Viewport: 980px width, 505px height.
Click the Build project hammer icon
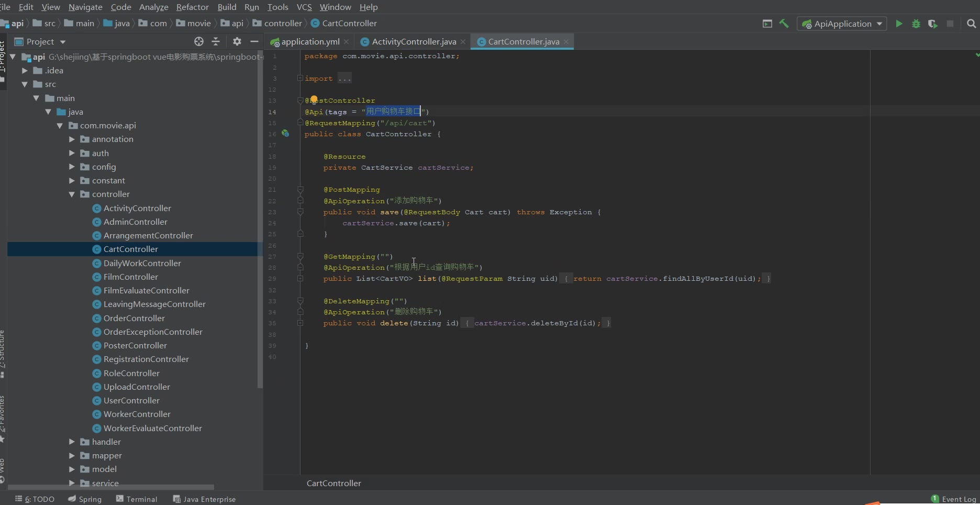(784, 24)
